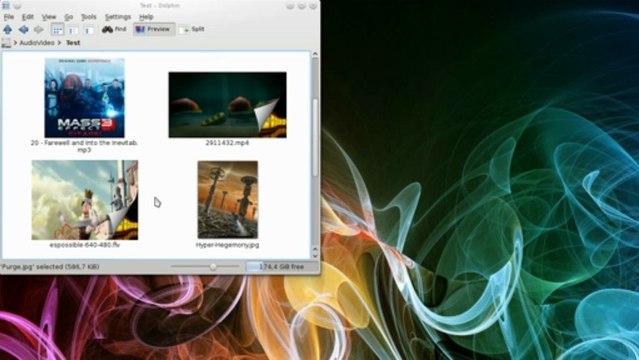Image resolution: width=639 pixels, height=360 pixels.
Task: Select the Hyper-Hegemony.jpg thumbnail
Action: [x=227, y=199]
